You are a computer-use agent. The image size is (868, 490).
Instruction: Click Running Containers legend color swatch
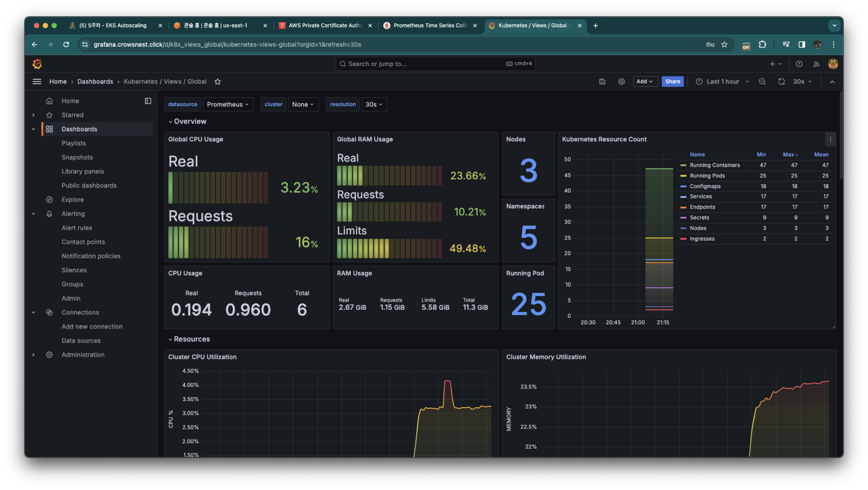[x=683, y=165]
